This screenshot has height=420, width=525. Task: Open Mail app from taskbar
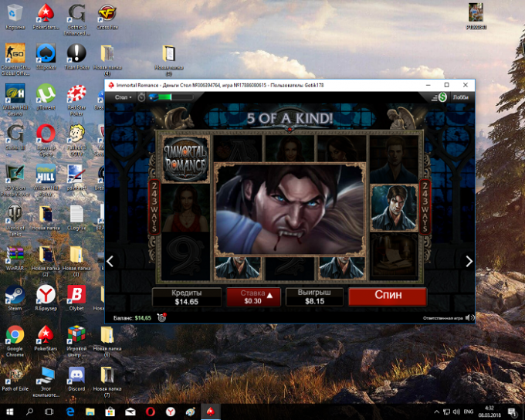[130, 412]
